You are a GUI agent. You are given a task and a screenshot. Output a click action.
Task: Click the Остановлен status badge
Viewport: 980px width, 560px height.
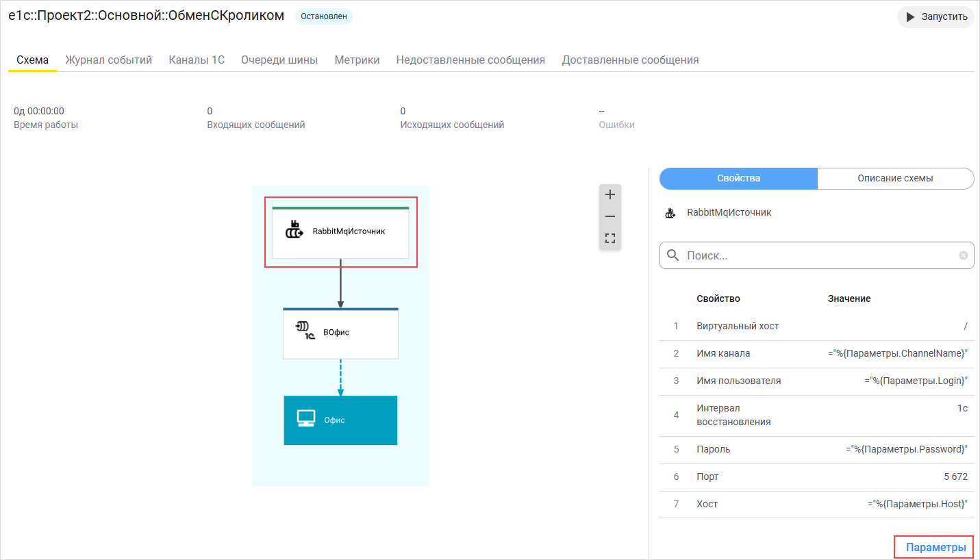pyautogui.click(x=323, y=15)
